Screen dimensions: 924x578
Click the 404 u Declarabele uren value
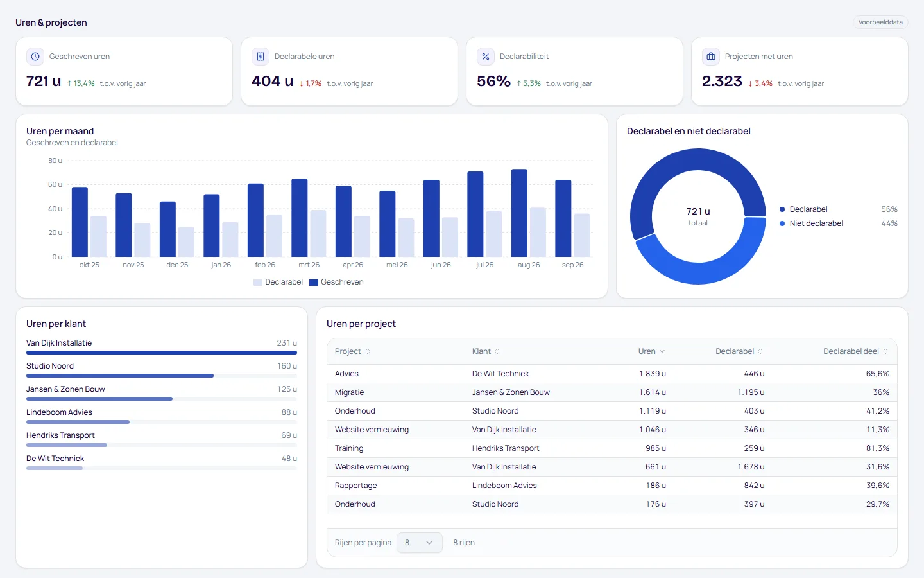pyautogui.click(x=273, y=81)
